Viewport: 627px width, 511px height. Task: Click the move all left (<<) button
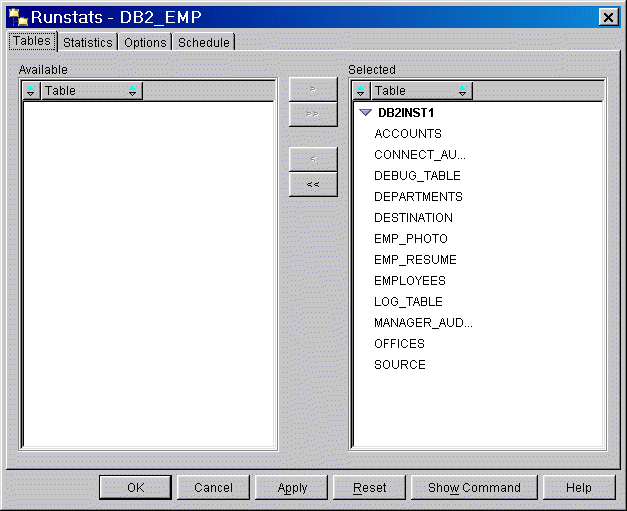(x=313, y=184)
